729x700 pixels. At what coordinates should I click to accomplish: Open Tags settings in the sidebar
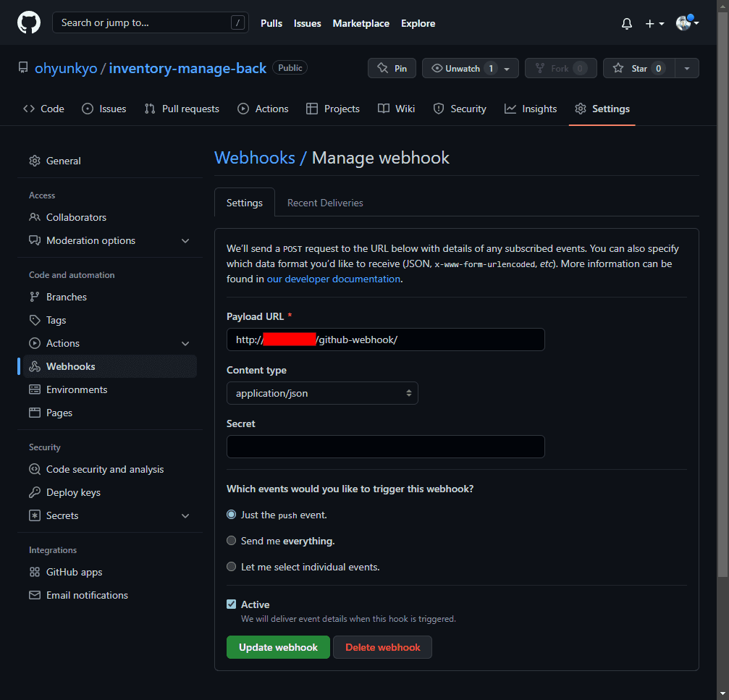[x=110, y=320]
